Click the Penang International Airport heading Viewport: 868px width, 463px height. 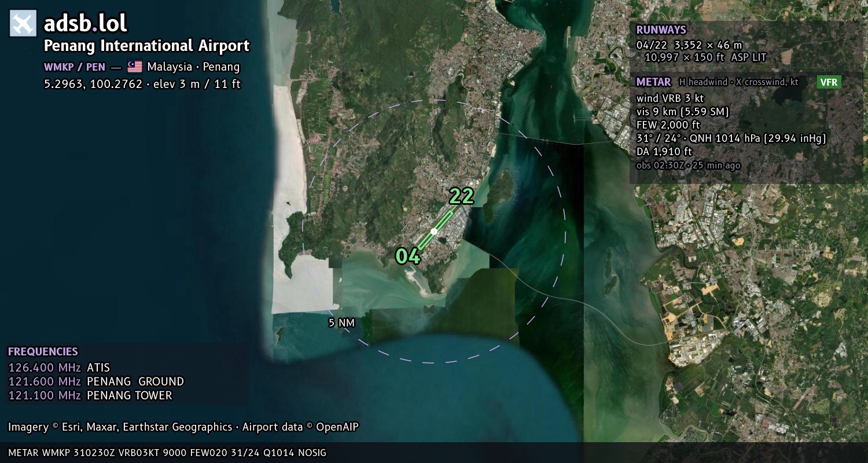pos(147,46)
